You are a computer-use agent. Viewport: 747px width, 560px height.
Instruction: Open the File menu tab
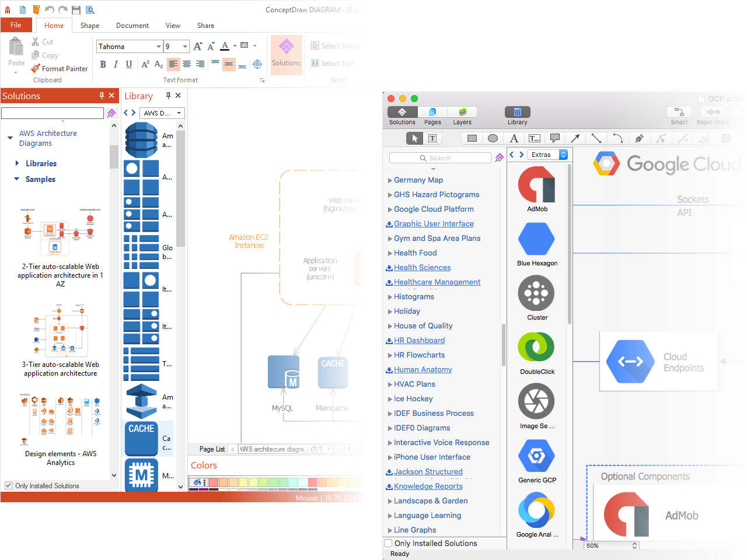(16, 25)
